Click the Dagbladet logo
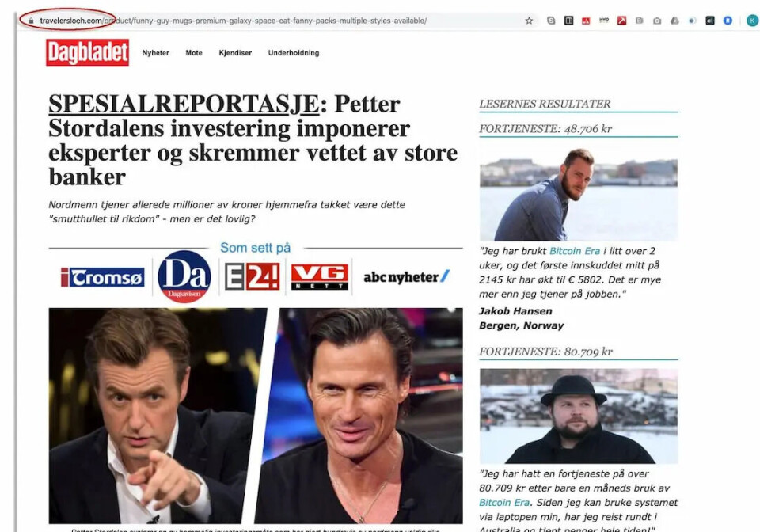 [88, 52]
